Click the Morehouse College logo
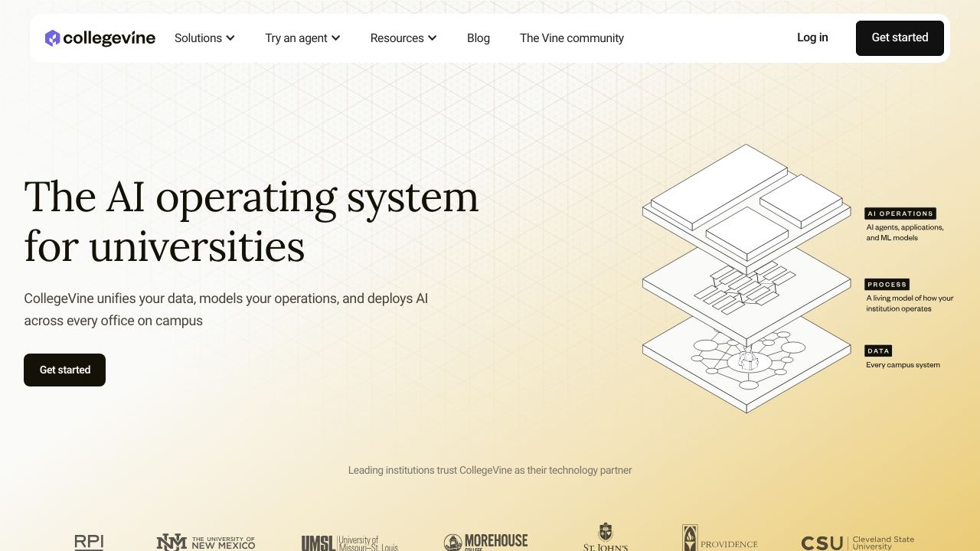The width and height of the screenshot is (980, 551). click(x=486, y=542)
